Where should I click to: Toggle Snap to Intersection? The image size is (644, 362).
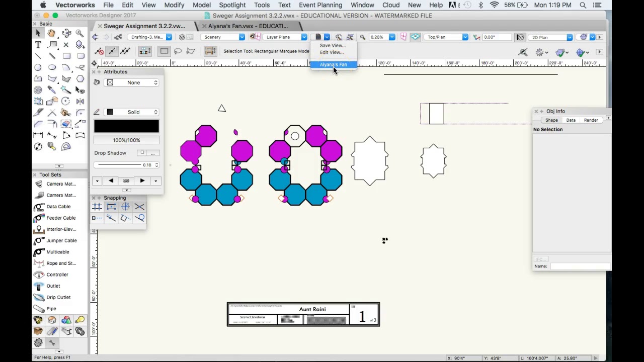click(139, 207)
